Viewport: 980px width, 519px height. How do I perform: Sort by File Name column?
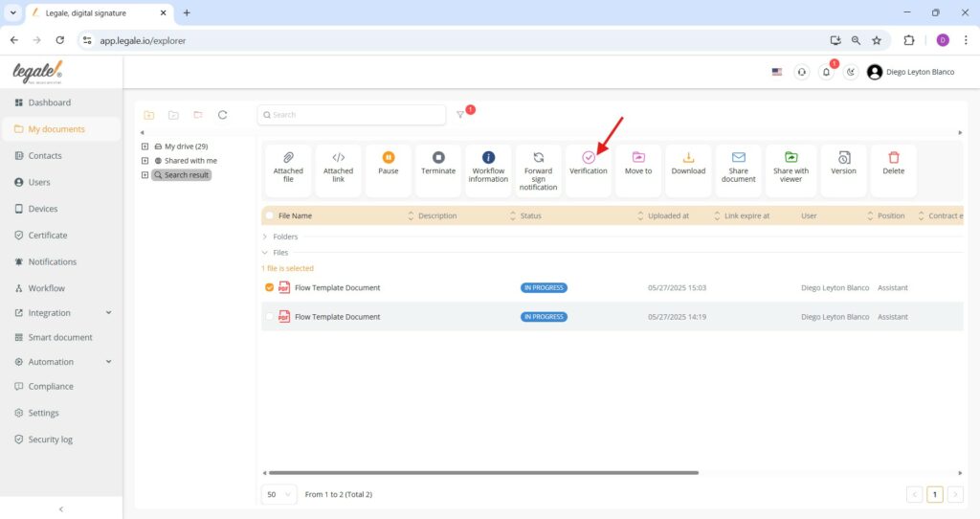(x=411, y=215)
